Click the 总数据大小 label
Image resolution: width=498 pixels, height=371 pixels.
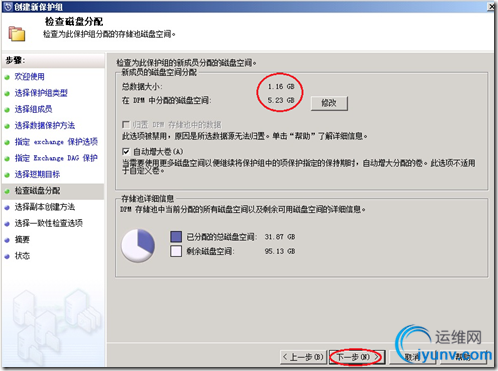click(x=142, y=87)
